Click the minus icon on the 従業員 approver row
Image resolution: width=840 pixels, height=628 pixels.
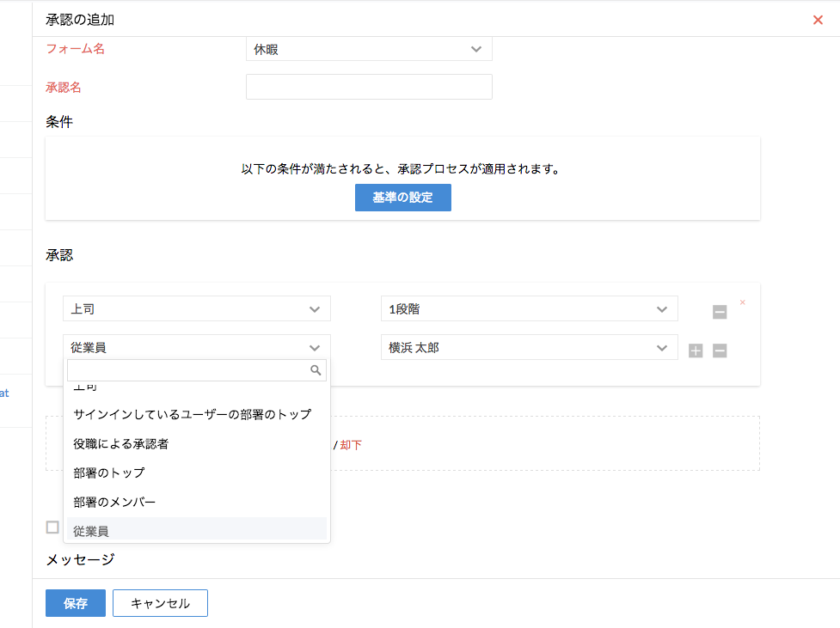720,351
